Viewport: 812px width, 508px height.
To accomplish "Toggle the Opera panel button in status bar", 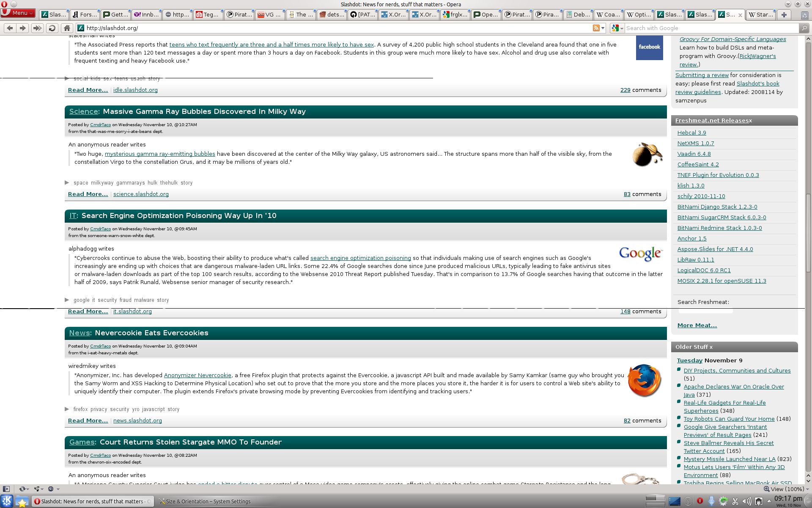I will (x=6, y=489).
